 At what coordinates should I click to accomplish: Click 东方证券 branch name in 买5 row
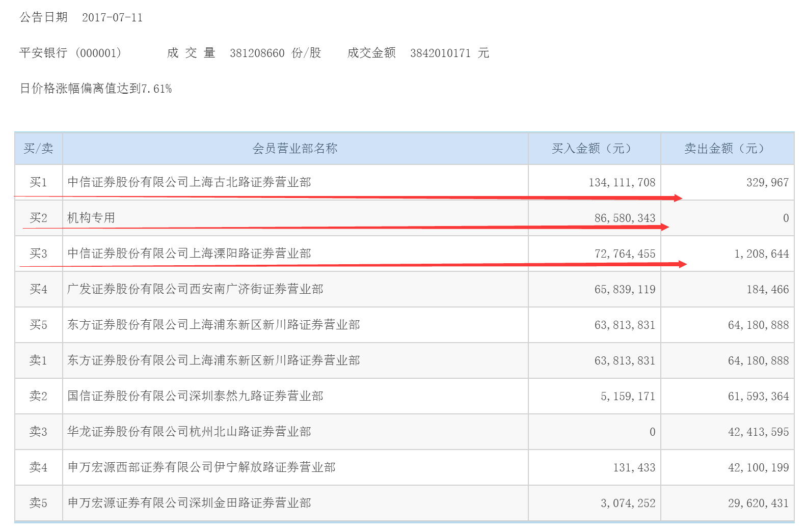(213, 325)
